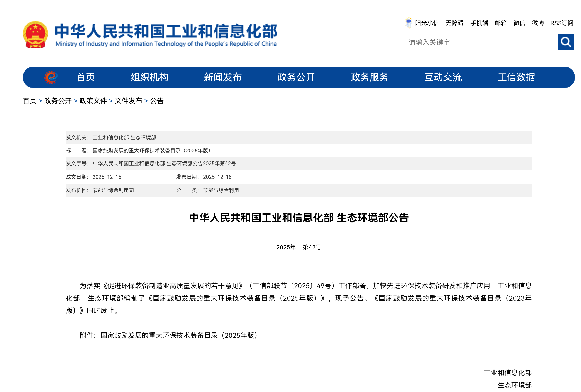Click the gear logo in the navigation bar

pyautogui.click(x=51, y=77)
